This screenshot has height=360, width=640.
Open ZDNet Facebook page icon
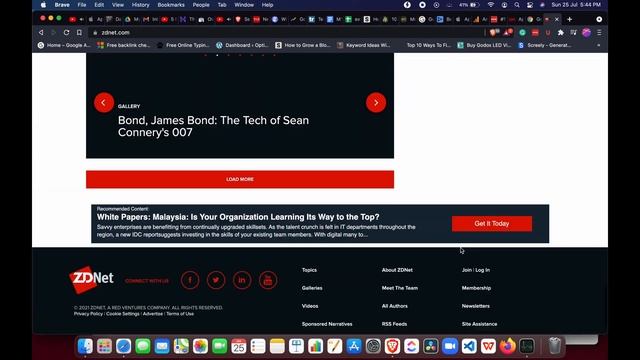tap(190, 280)
